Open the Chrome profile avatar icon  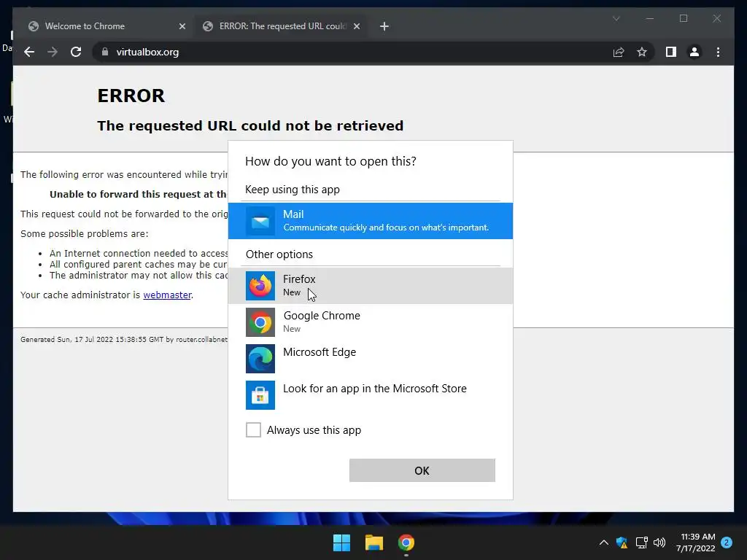(x=694, y=52)
